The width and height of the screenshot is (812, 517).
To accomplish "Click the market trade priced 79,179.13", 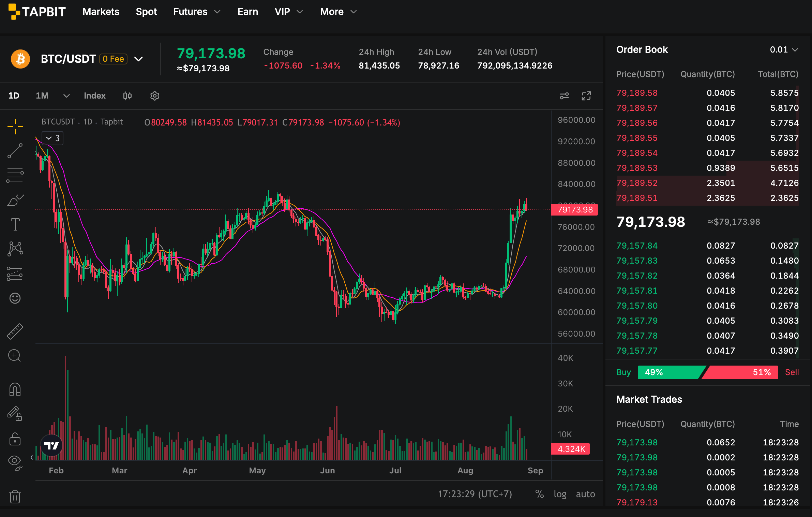I will tap(637, 502).
